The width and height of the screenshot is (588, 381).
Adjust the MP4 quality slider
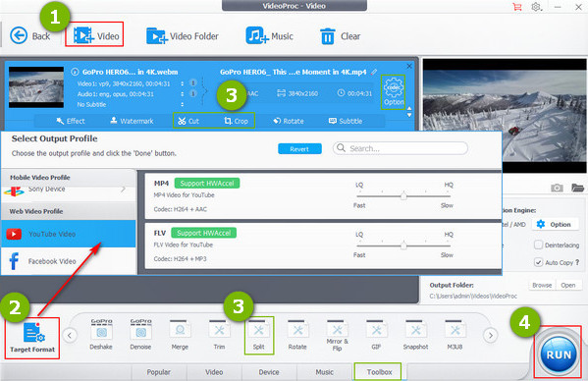click(x=403, y=195)
